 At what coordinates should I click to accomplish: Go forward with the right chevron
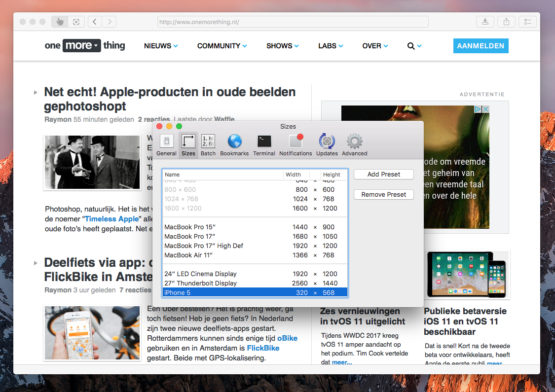110,22
